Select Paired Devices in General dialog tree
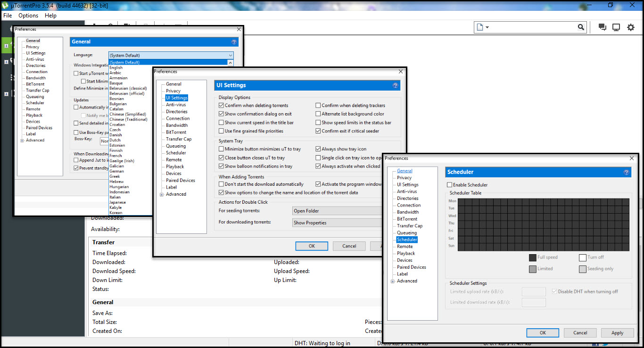This screenshot has width=644, height=348. 39,128
